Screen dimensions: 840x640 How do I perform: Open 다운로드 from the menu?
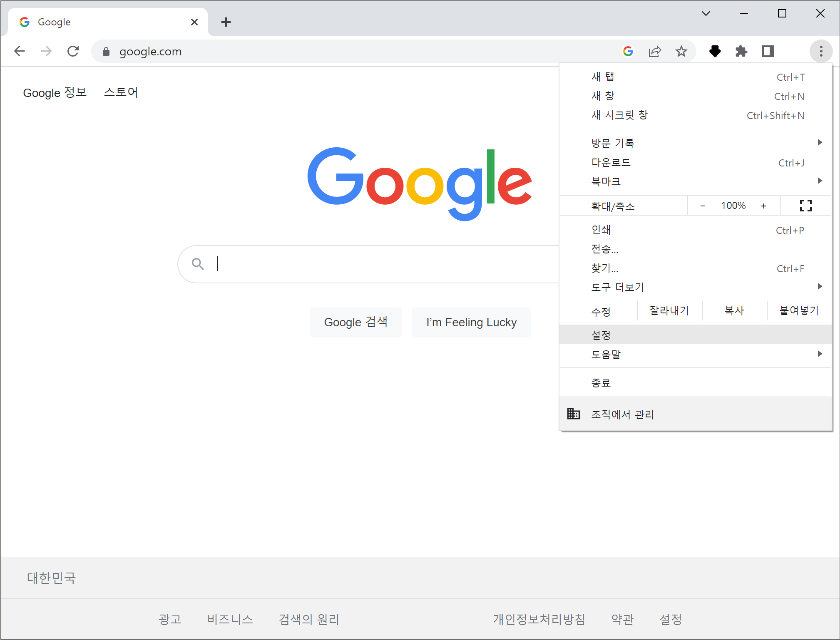(x=696, y=163)
